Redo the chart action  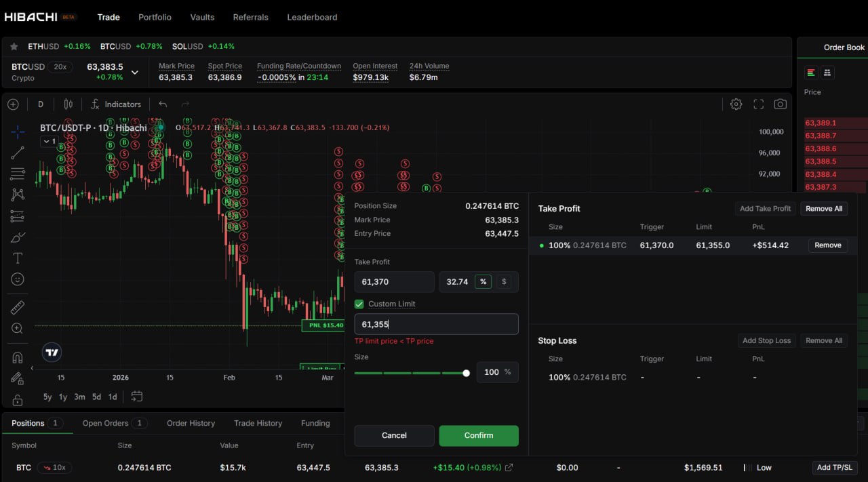185,104
